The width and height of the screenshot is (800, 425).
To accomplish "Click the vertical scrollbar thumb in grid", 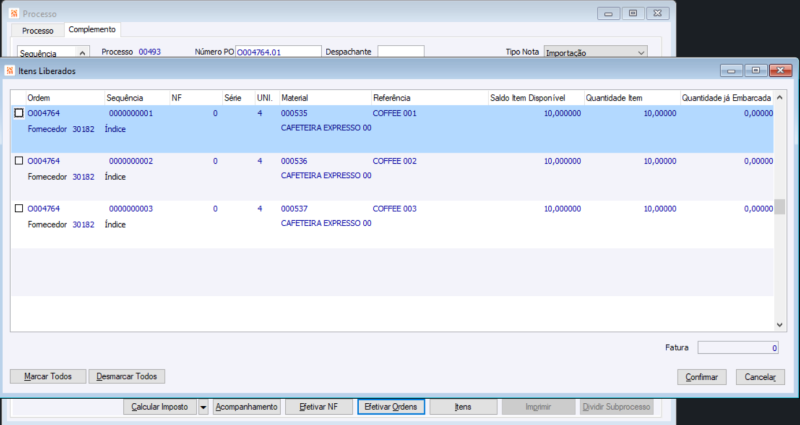I will (779, 207).
